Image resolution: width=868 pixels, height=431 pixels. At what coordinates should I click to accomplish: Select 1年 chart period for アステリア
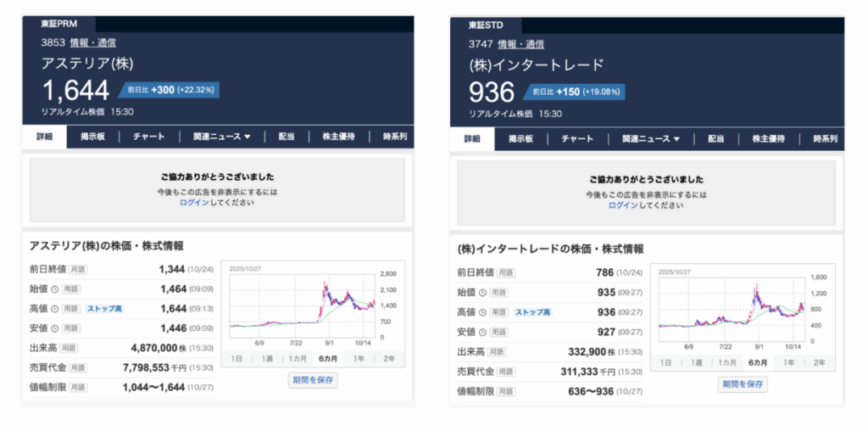360,360
